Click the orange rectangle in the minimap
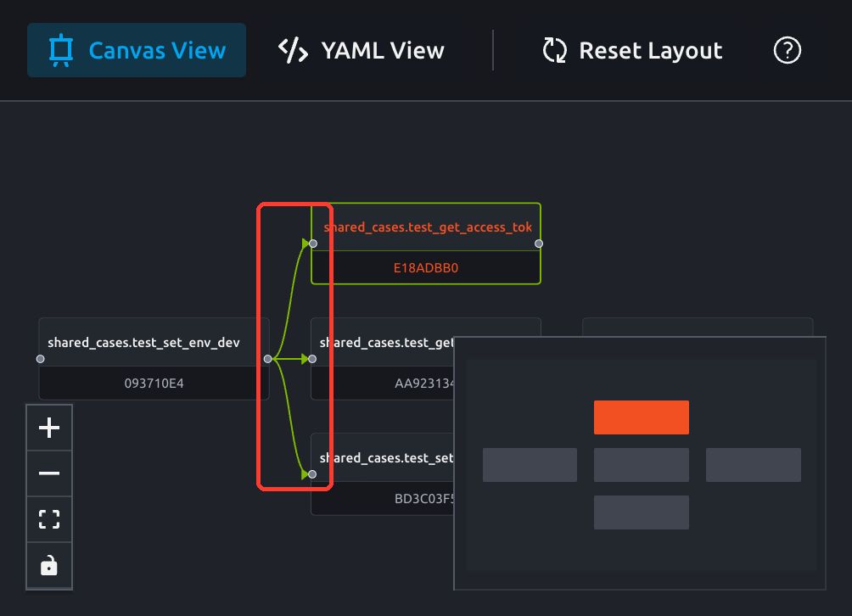Viewport: 852px width, 616px height. tap(642, 417)
